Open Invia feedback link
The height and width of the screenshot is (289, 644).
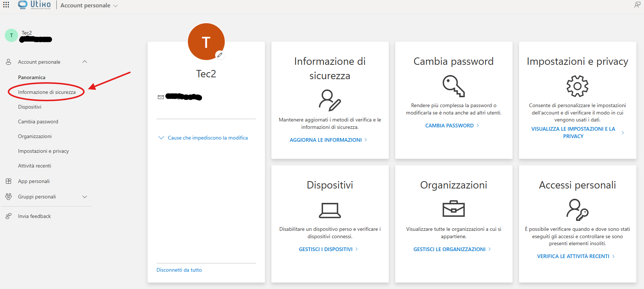point(34,216)
